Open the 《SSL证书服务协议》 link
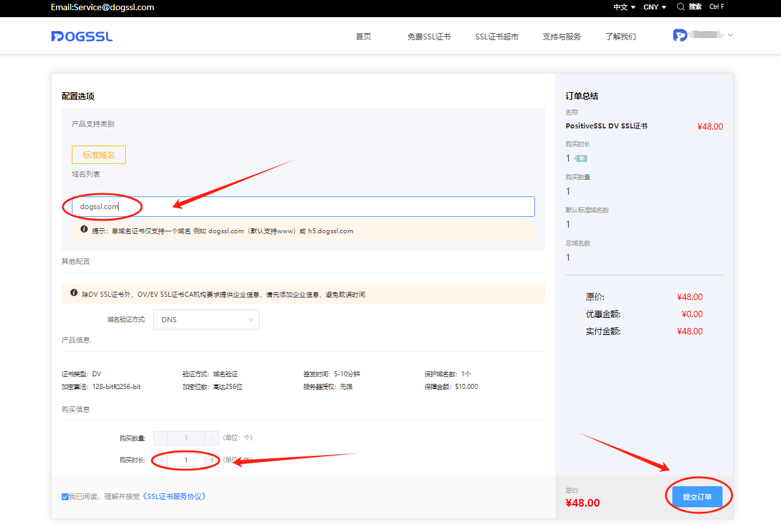The width and height of the screenshot is (781, 532). (174, 496)
